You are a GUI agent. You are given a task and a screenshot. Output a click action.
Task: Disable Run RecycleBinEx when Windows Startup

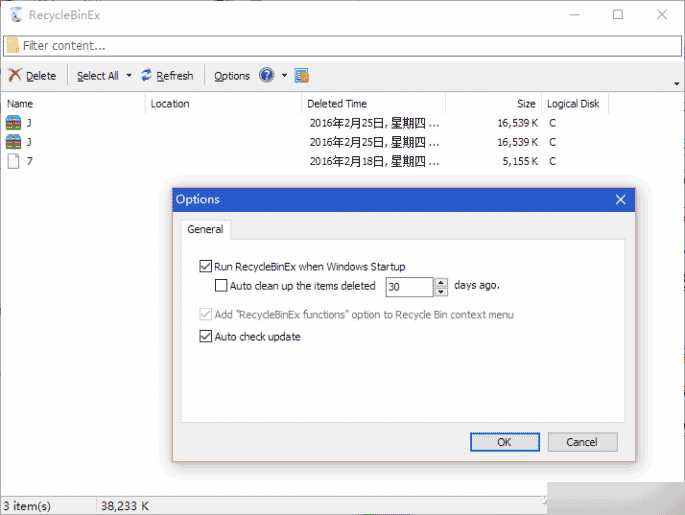pyautogui.click(x=206, y=267)
